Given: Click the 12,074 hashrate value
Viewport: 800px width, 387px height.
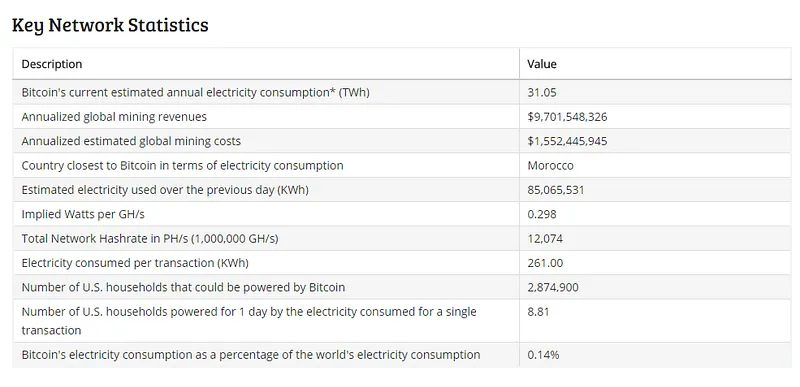Looking at the screenshot, I should pos(545,239).
